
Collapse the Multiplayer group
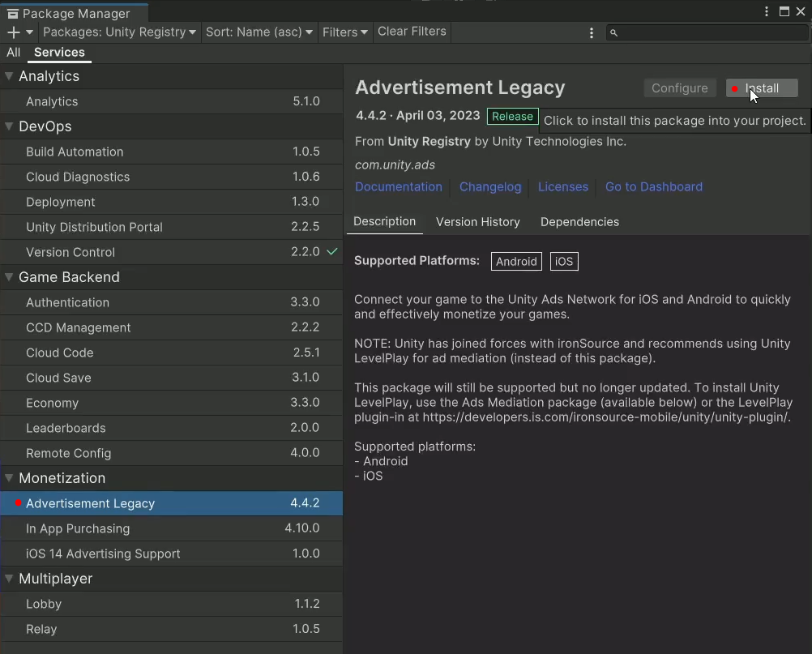tap(9, 578)
